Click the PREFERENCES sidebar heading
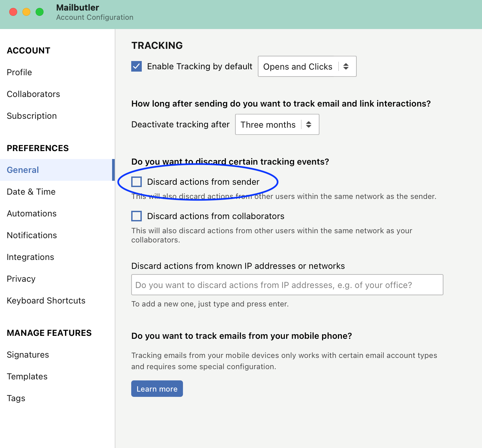 (x=38, y=148)
